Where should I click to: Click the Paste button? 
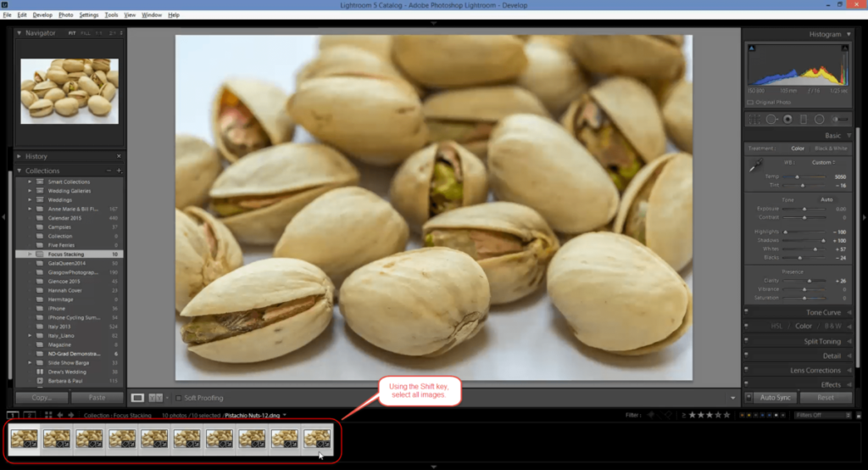[x=97, y=397]
